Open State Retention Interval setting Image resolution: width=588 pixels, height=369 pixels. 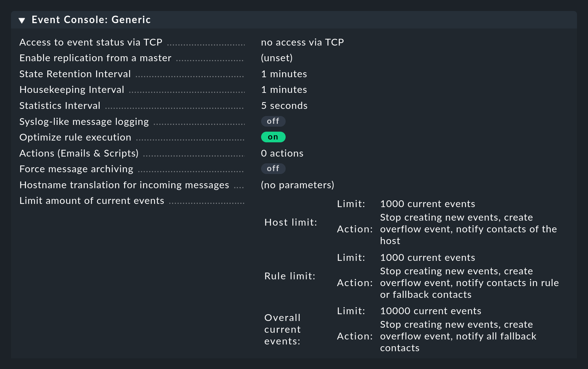75,74
